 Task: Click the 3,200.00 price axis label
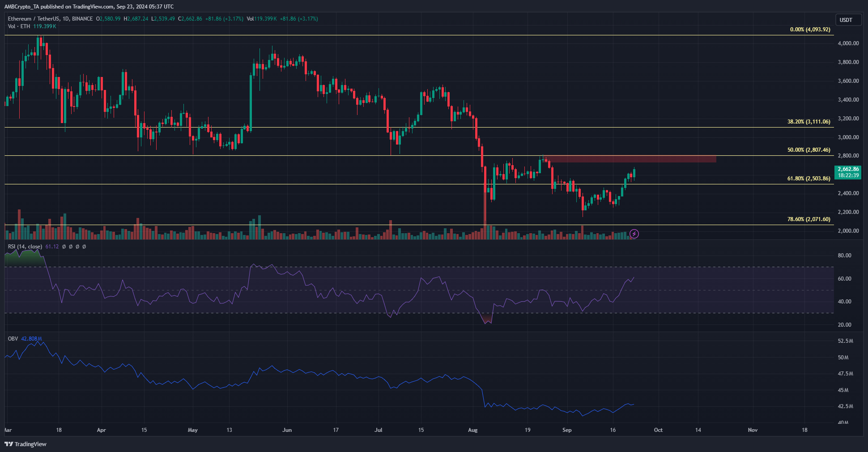848,119
